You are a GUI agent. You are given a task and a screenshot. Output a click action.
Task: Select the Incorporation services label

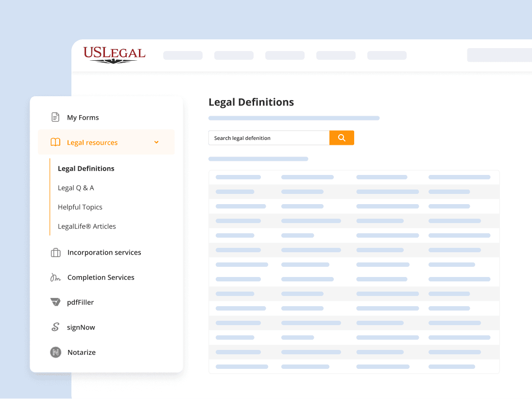tap(104, 253)
